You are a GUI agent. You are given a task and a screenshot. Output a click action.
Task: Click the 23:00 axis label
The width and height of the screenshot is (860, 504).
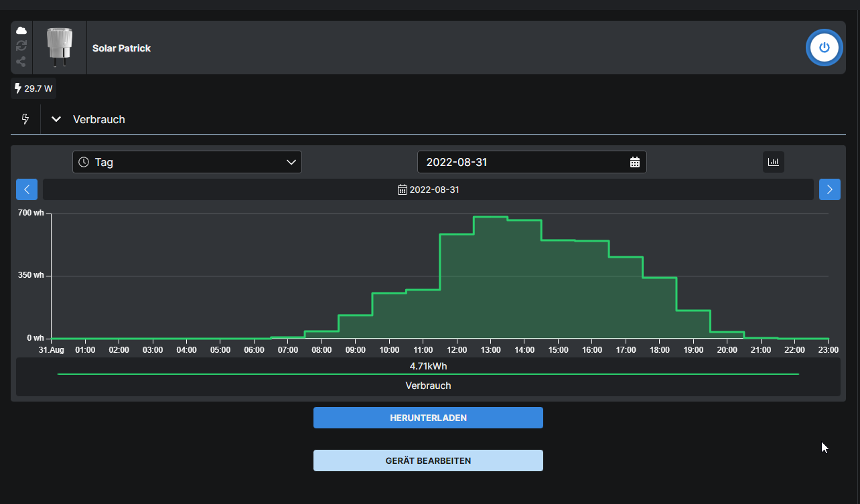click(x=829, y=349)
